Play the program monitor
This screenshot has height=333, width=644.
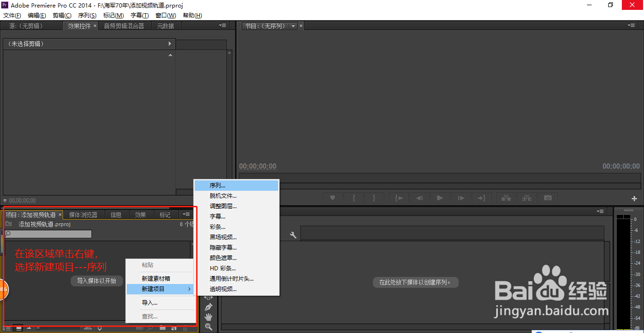point(440,198)
